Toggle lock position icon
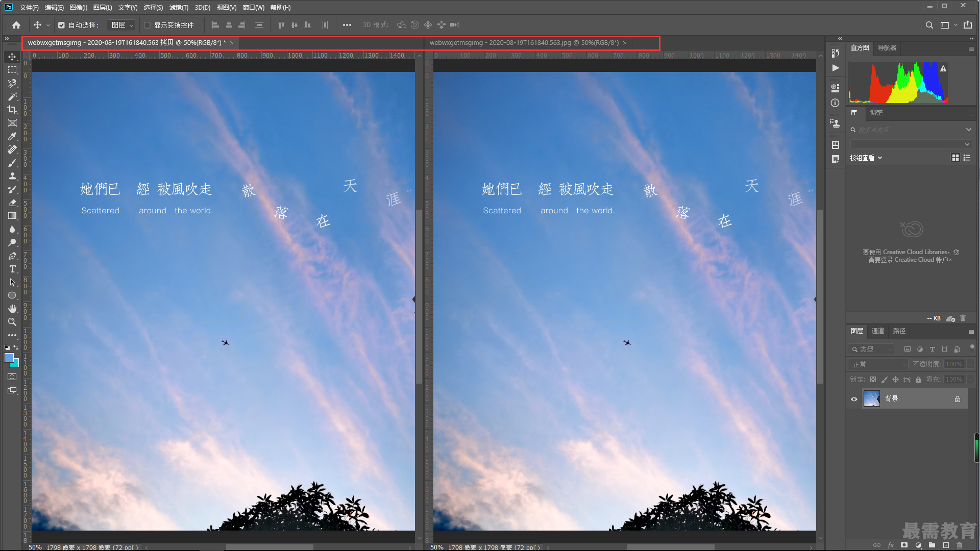Viewport: 980px width, 551px height. point(895,380)
